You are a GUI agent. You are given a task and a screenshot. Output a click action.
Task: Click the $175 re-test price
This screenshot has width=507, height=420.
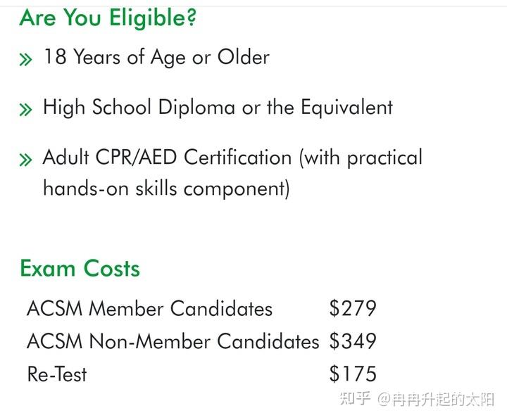(x=353, y=374)
